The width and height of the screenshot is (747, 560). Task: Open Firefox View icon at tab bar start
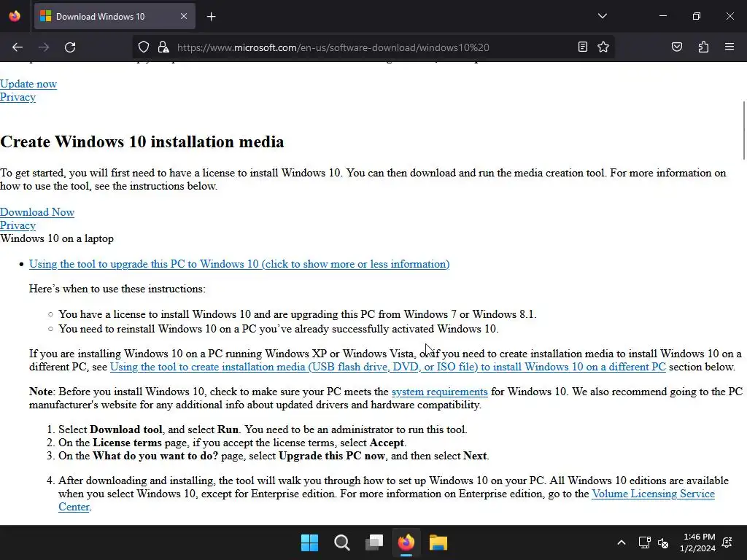(15, 16)
